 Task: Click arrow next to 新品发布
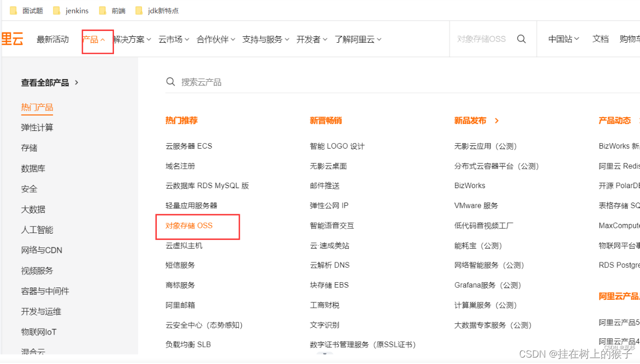pyautogui.click(x=497, y=121)
